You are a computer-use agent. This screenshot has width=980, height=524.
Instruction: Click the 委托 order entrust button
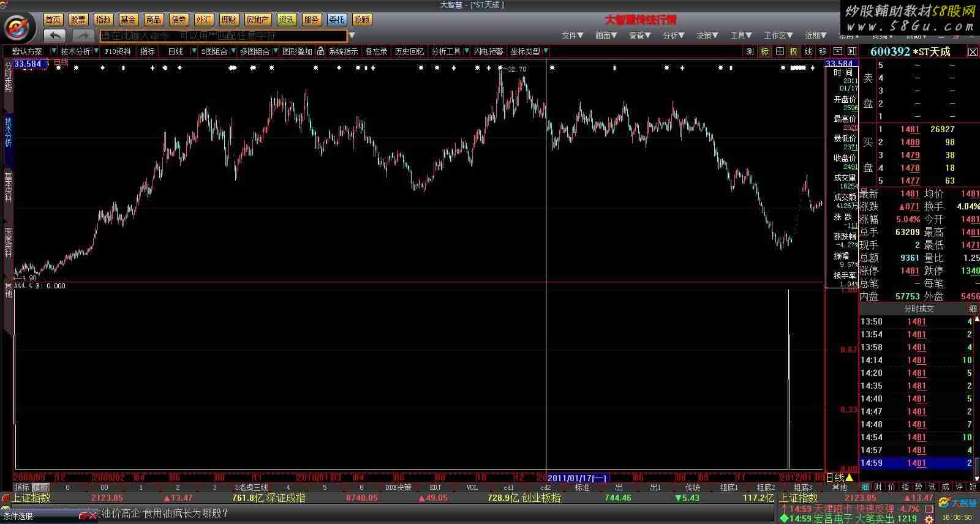336,20
